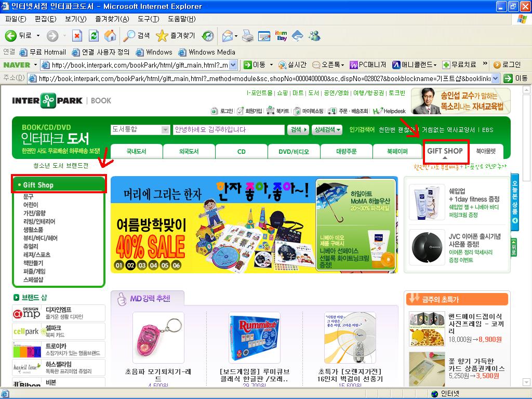Click the NAVER logo on the toolbar
Image resolution: width=532 pixels, height=399 pixels.
(x=17, y=64)
